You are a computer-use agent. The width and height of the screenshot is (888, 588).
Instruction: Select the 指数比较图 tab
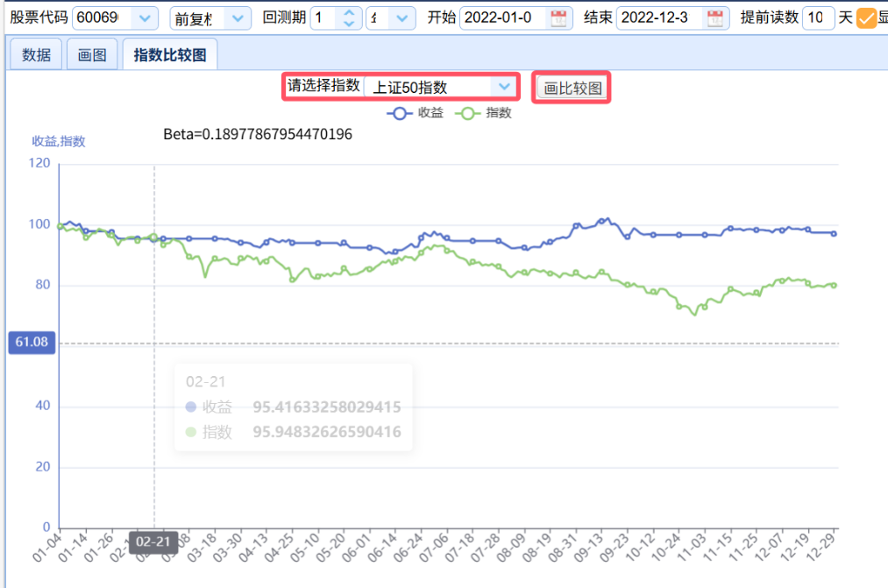170,55
